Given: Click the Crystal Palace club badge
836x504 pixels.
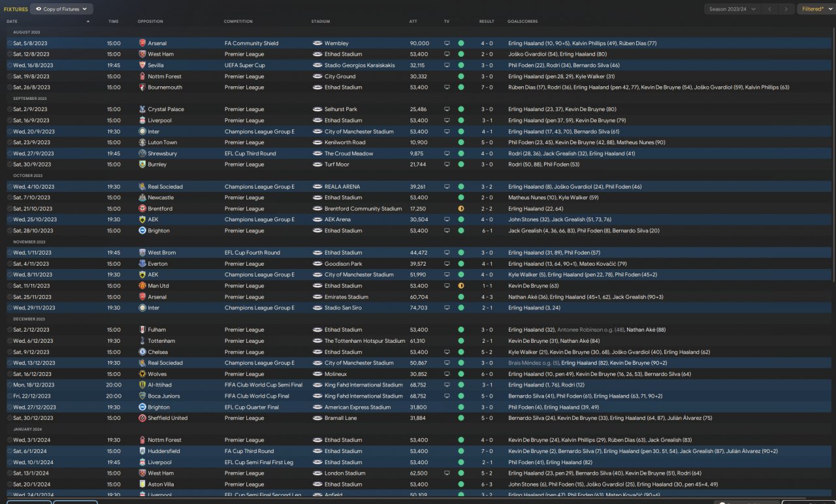Looking at the screenshot, I should tap(142, 110).
